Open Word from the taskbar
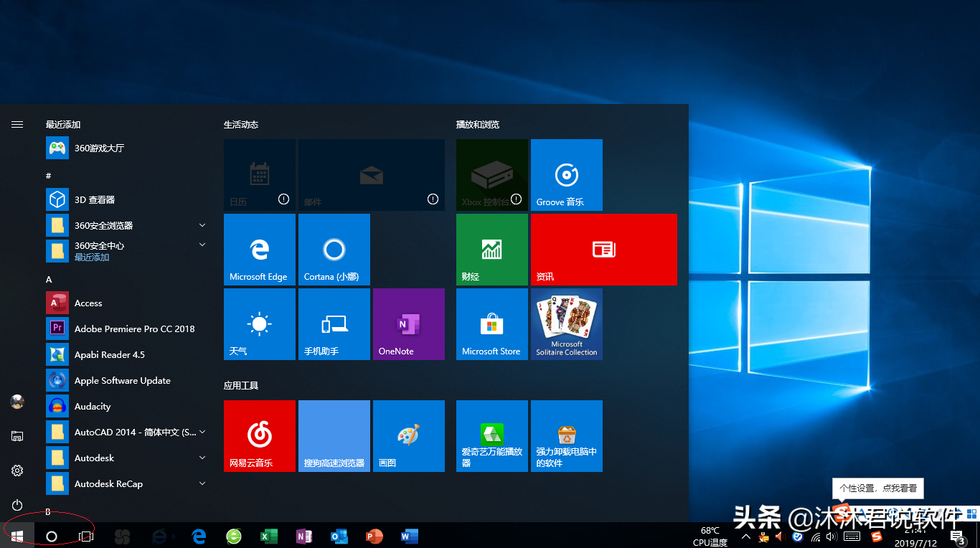Image resolution: width=980 pixels, height=548 pixels. pyautogui.click(x=409, y=536)
